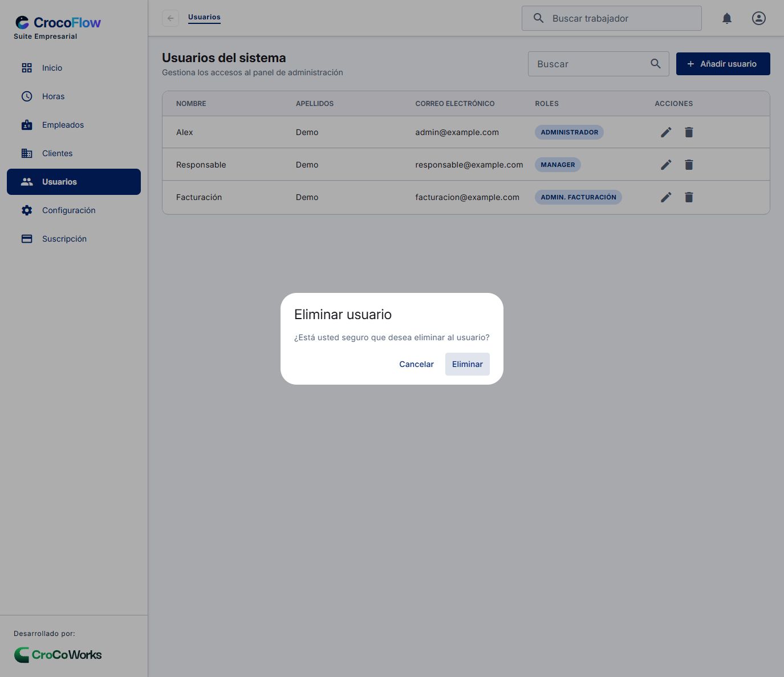
Task: Click the Usuarios breadcrumb tab
Action: (204, 17)
